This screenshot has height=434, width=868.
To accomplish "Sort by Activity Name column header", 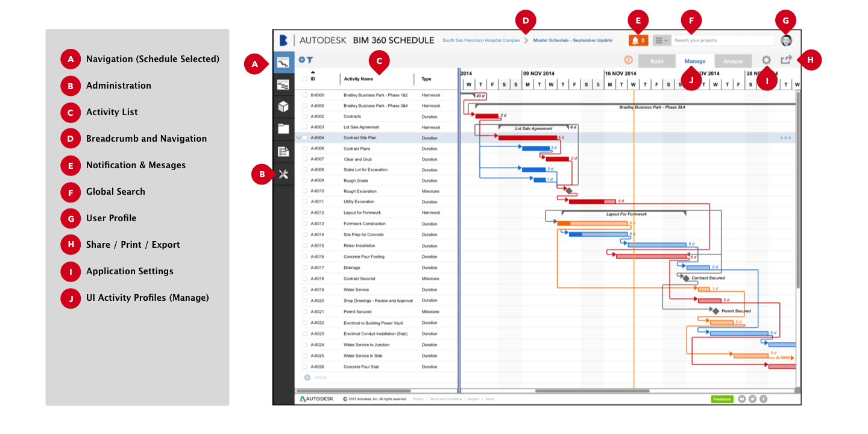I will (x=358, y=79).
